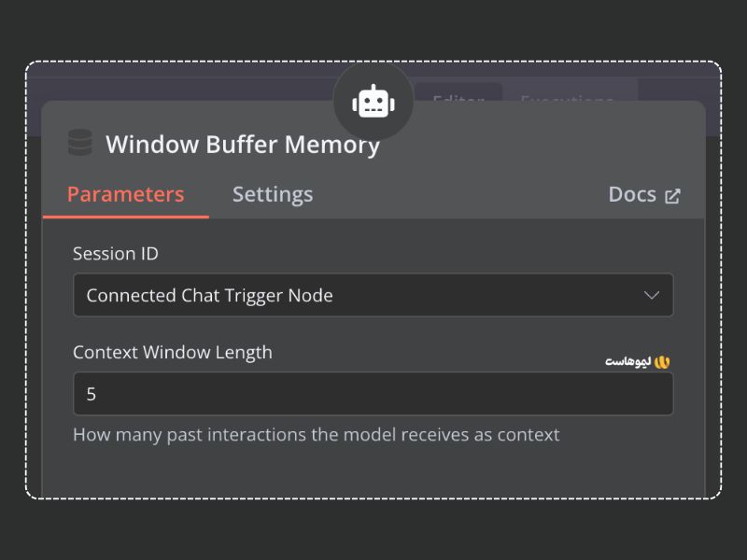This screenshot has width=747, height=560.
Task: Switch to the Parameters tab
Action: 125,194
